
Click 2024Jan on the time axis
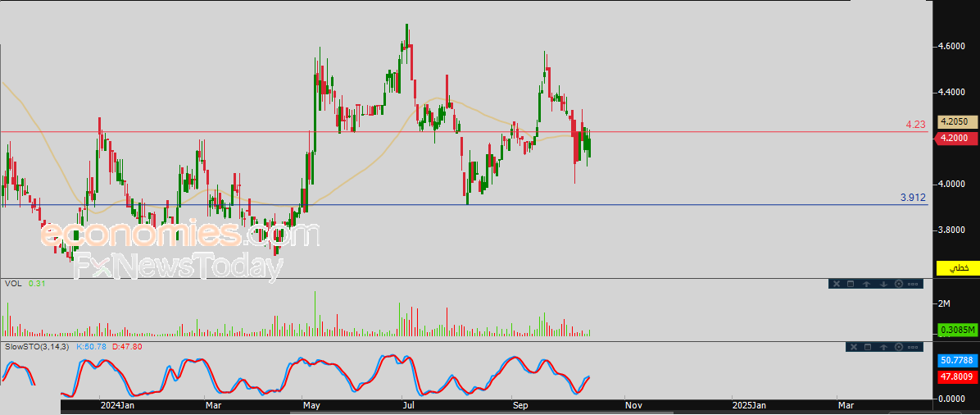[x=116, y=405]
